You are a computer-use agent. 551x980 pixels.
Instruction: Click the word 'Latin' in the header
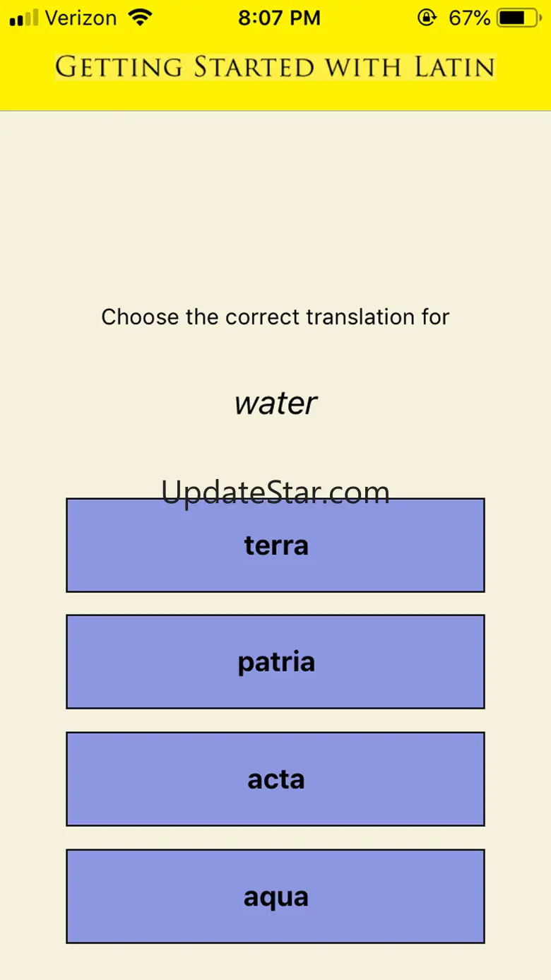click(454, 68)
